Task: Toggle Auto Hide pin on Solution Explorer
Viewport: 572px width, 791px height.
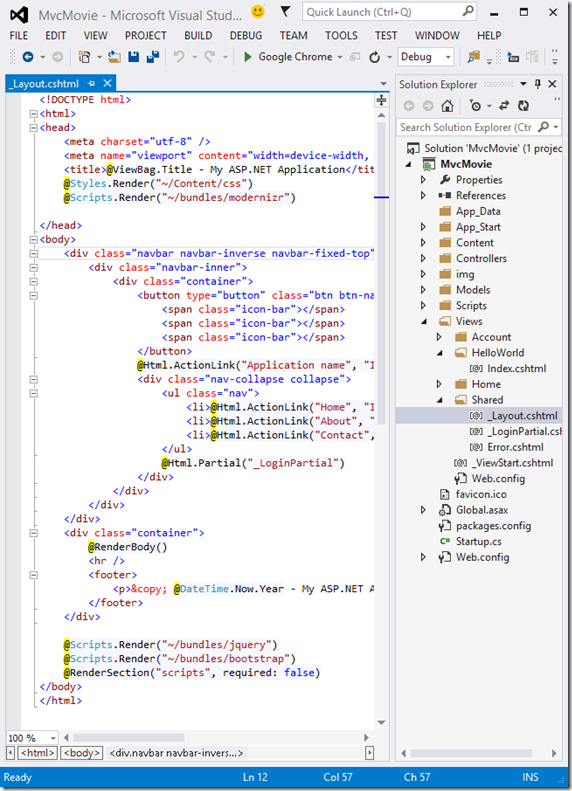Action: point(538,84)
